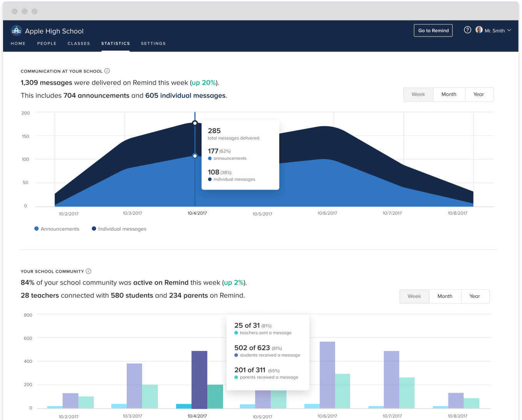
Task: Click the Individual messages legend dot
Action: click(x=94, y=228)
